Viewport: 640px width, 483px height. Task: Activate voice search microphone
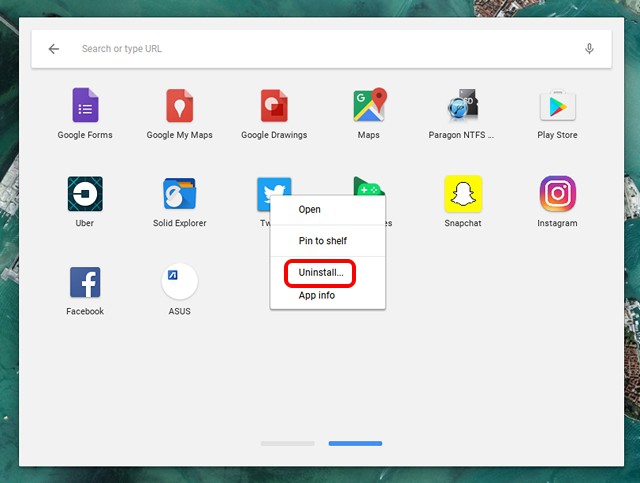pyautogui.click(x=589, y=49)
